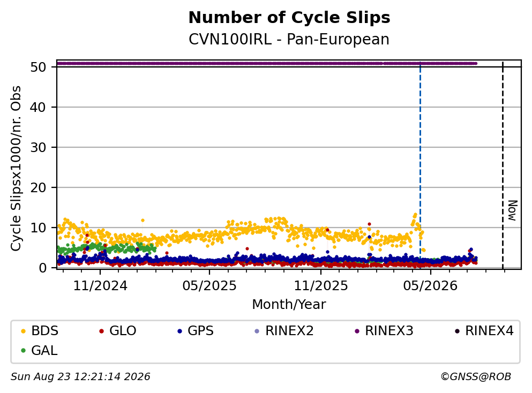532x393 pixels.
Task: Click the y-axis value 10
Action: tap(38, 228)
